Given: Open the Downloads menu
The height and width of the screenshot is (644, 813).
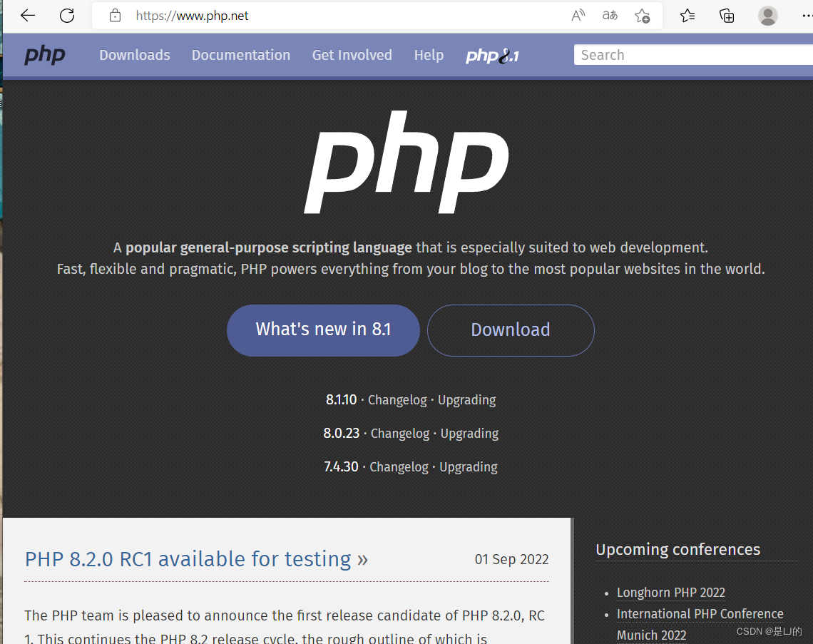Looking at the screenshot, I should click(x=134, y=55).
